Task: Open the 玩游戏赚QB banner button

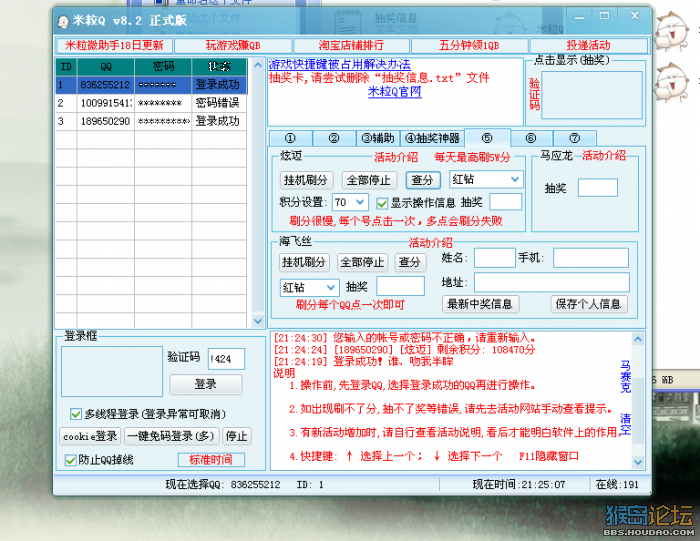Action: [x=233, y=46]
